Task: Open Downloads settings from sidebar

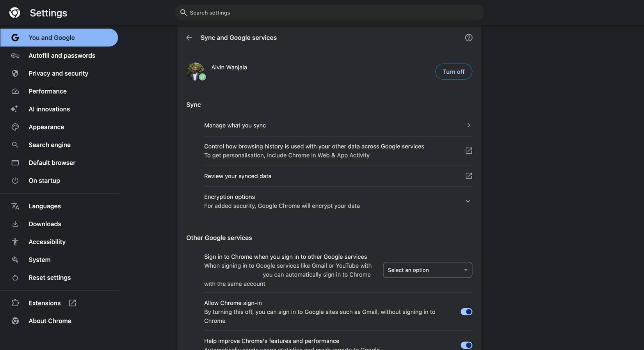Action: point(44,224)
